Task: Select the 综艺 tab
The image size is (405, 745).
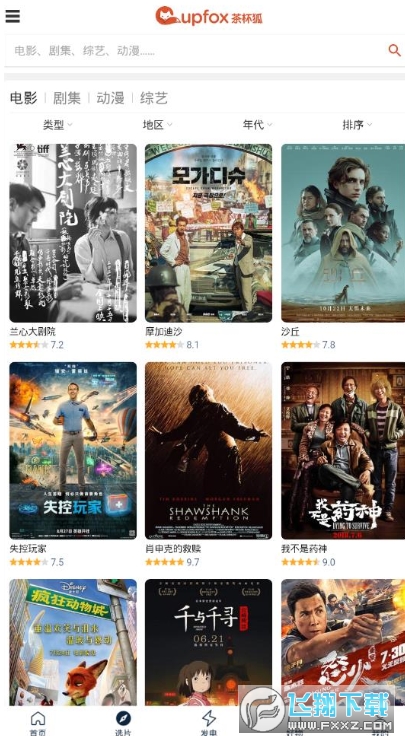Action: tap(154, 98)
